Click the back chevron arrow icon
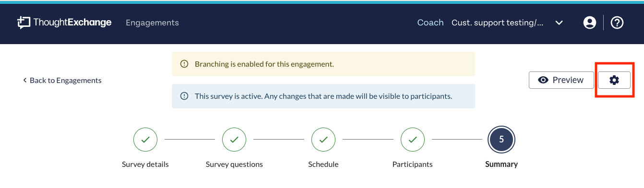644x188 pixels. [x=24, y=80]
